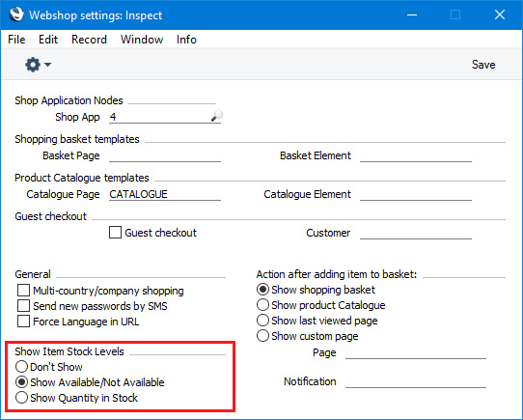Screen dimensions: 523x420
Task: Enable Send new passwords by SMS
Action: tap(23, 306)
